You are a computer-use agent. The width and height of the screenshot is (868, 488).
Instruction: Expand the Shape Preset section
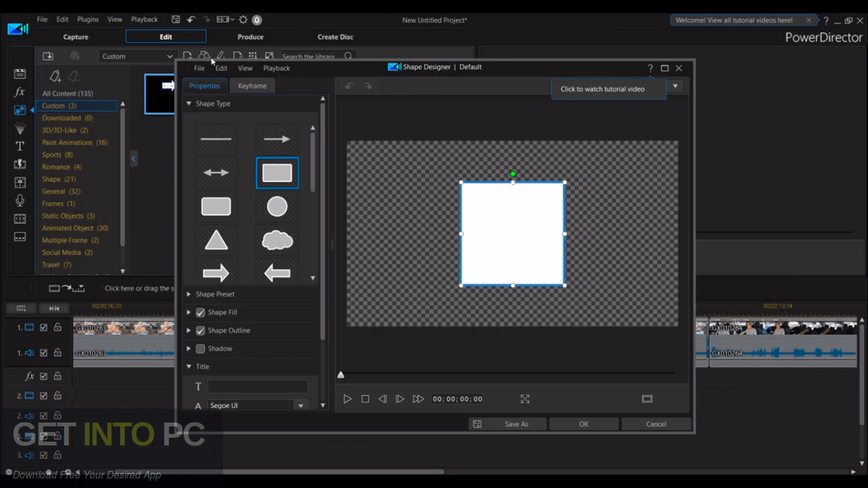coord(215,294)
